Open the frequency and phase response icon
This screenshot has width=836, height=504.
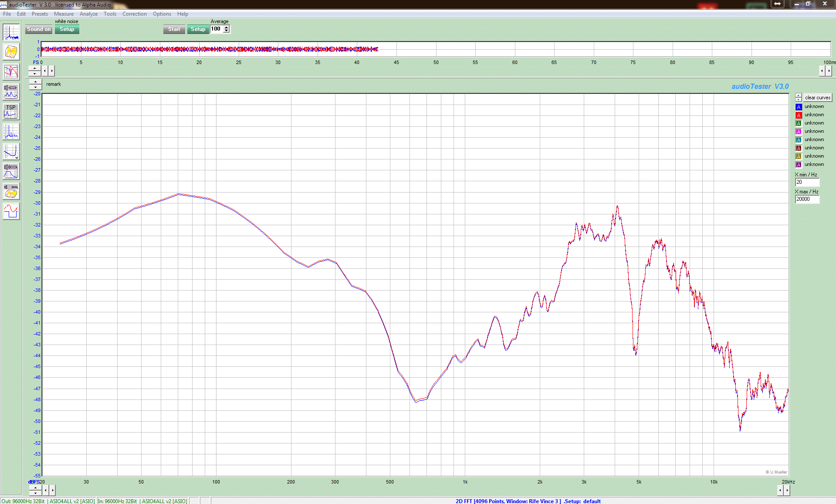(x=11, y=72)
